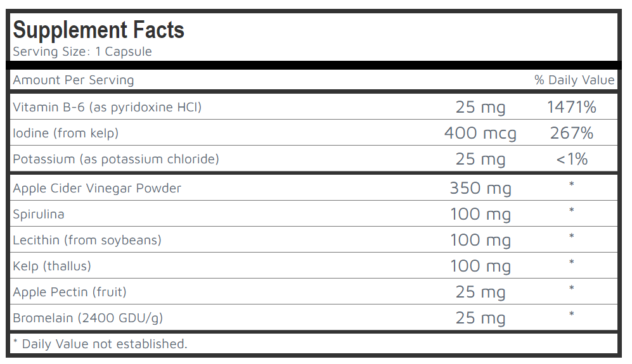Click the <1% daily value figure
The height and width of the screenshot is (364, 632).
[572, 160]
